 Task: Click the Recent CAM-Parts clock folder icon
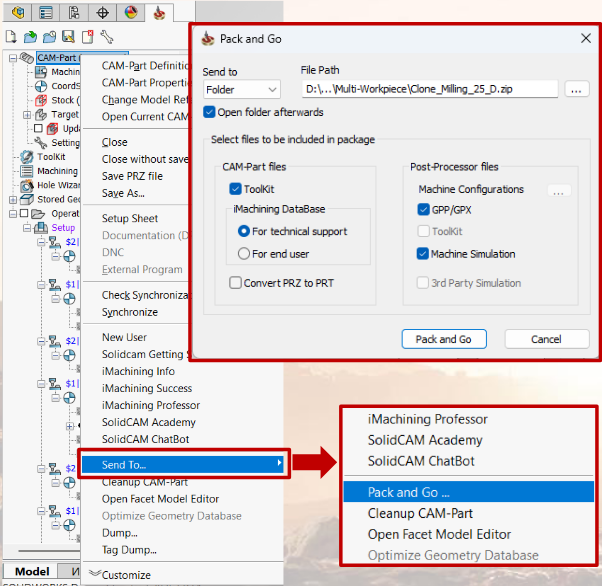pos(49,37)
